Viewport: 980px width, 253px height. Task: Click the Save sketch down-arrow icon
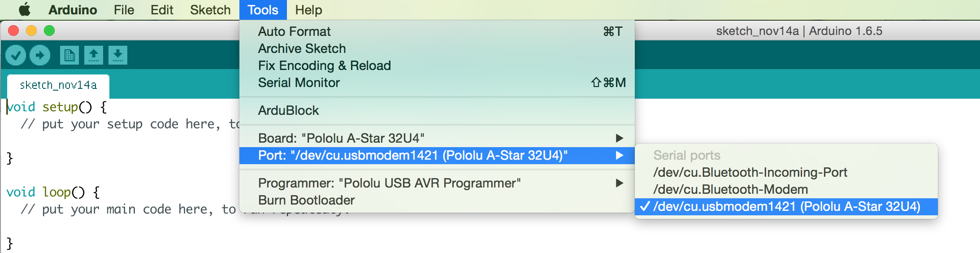[118, 55]
